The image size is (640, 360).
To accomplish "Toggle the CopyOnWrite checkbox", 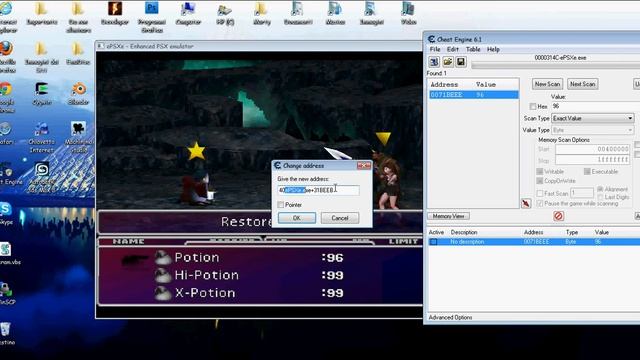I will pyautogui.click(x=540, y=180).
